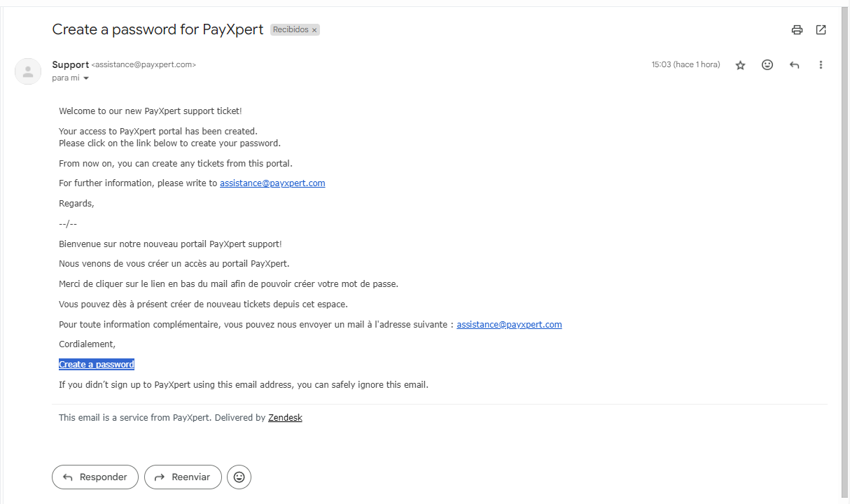Click the Responder button
The width and height of the screenshot is (850, 504).
(x=95, y=477)
